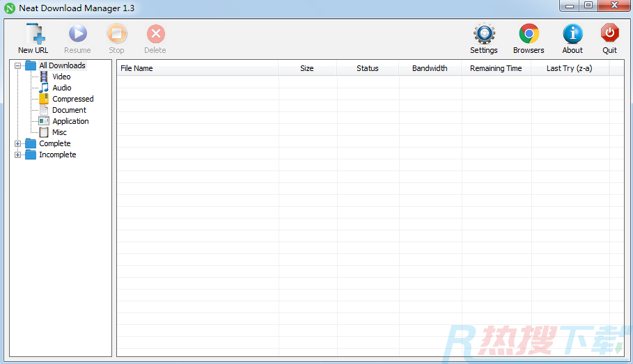Screen dimensions: 633x364
Task: Sort by Last Try (z-a) column header
Action: pyautogui.click(x=570, y=68)
